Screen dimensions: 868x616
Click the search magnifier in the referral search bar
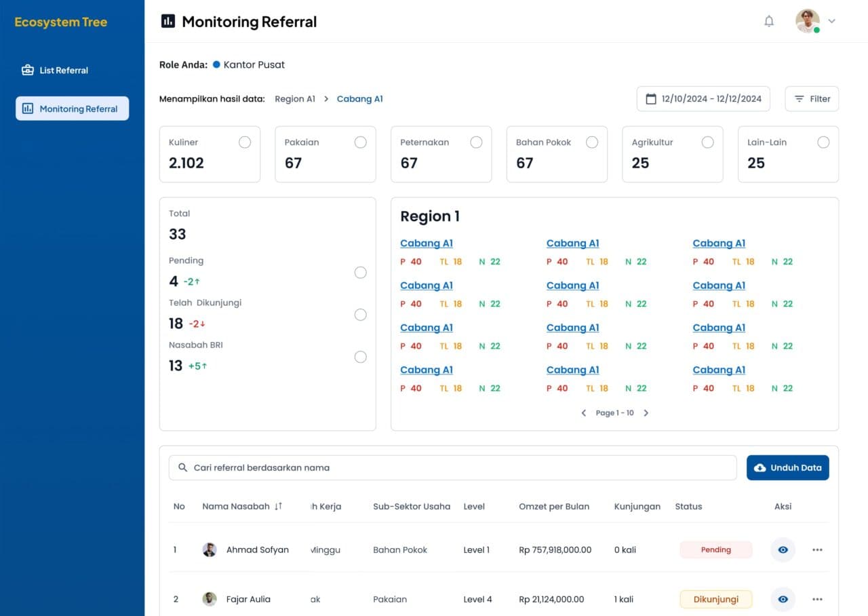pos(182,467)
